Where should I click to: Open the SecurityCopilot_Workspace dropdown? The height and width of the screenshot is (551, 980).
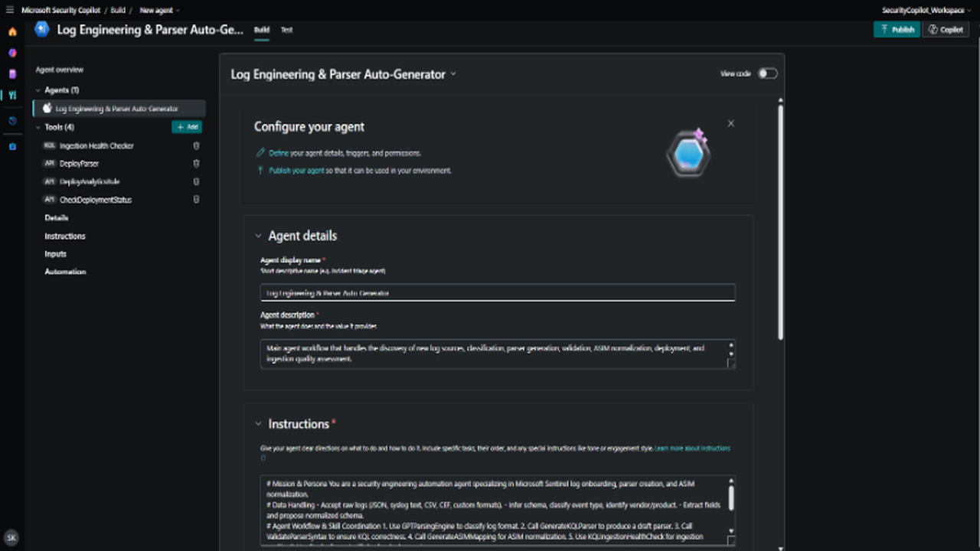click(x=926, y=11)
